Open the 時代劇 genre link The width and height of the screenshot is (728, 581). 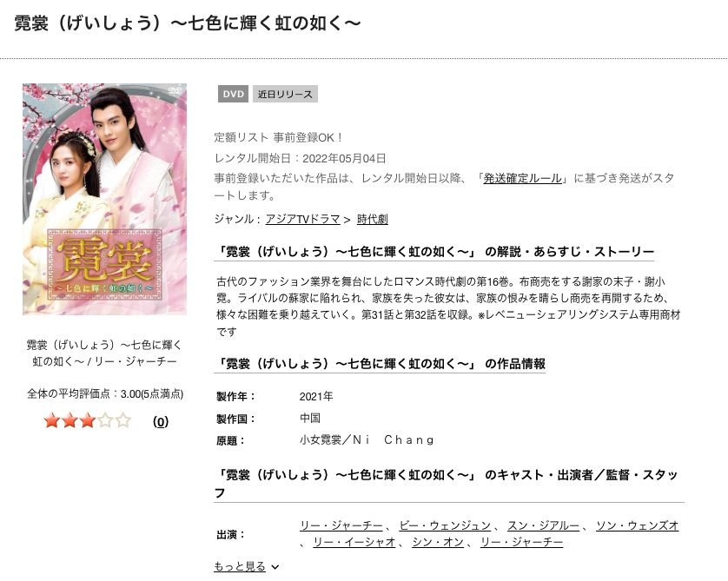click(x=373, y=219)
